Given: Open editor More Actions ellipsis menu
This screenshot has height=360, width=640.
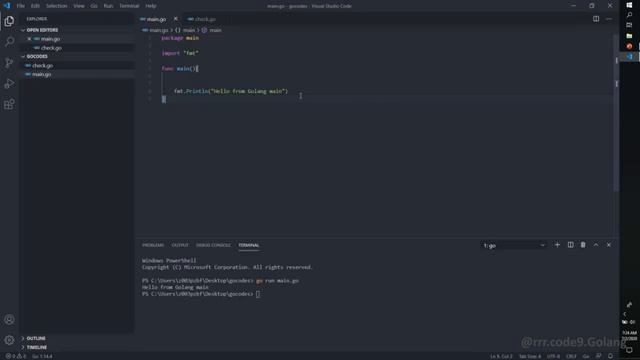Looking at the screenshot, I should point(609,19).
